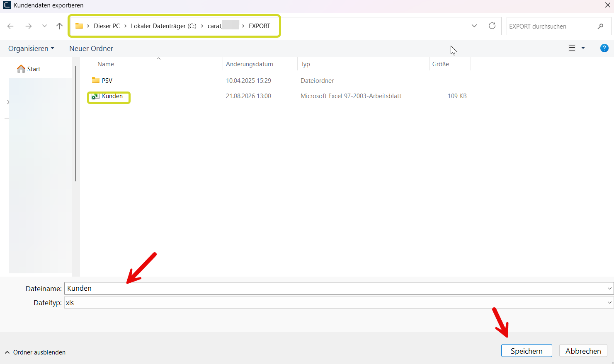Viewport: 614px width, 364px height.
Task: Open the view options dropdown arrow
Action: (583, 48)
